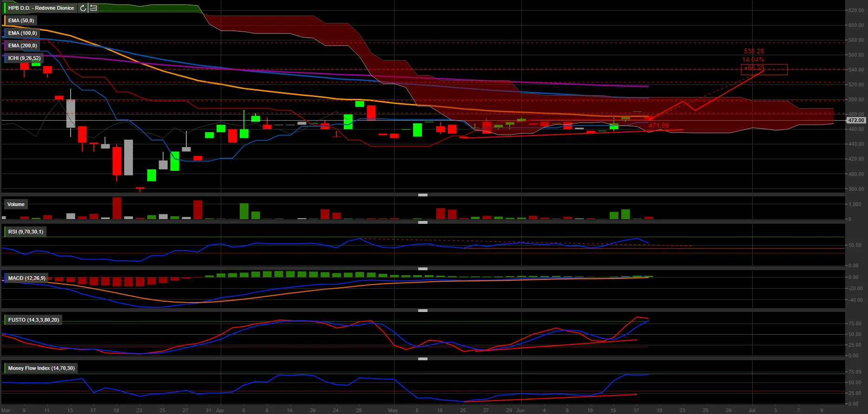Click the 472.00 current price tag
This screenshot has height=414, width=868.
tap(855, 120)
